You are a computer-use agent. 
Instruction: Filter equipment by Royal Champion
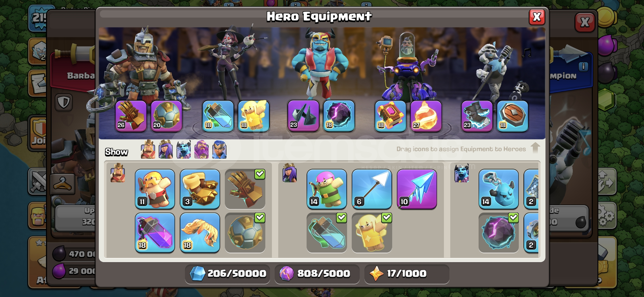point(219,149)
